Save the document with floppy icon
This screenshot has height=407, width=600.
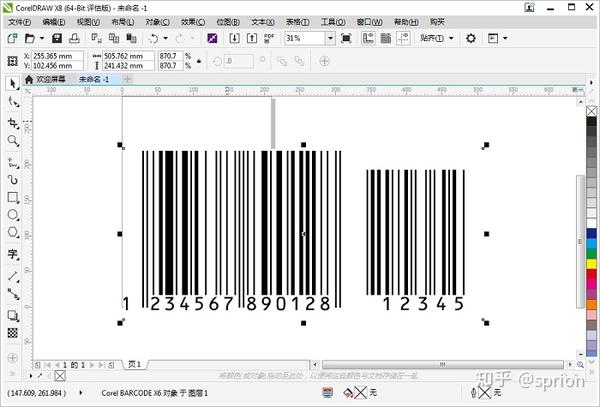pyautogui.click(x=57, y=38)
